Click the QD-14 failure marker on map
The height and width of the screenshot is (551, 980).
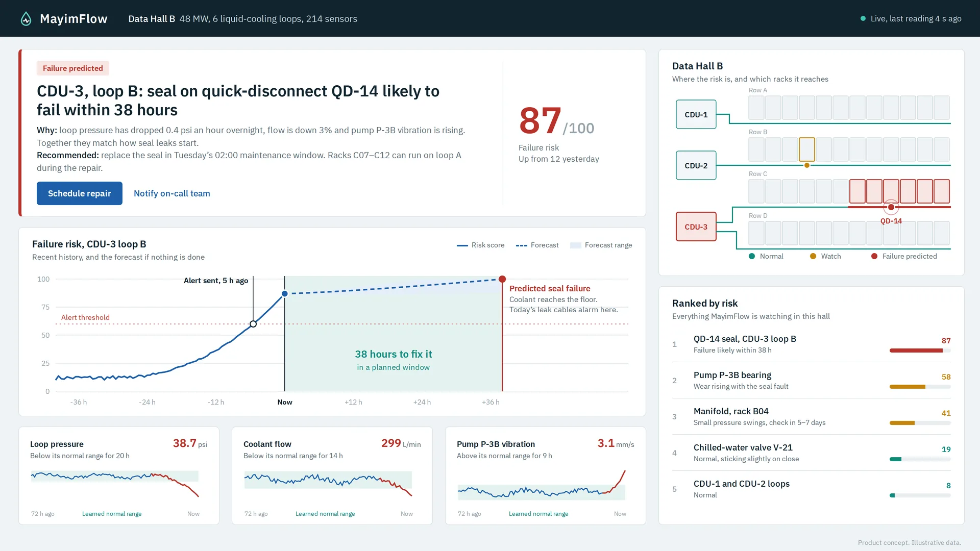pyautogui.click(x=891, y=207)
